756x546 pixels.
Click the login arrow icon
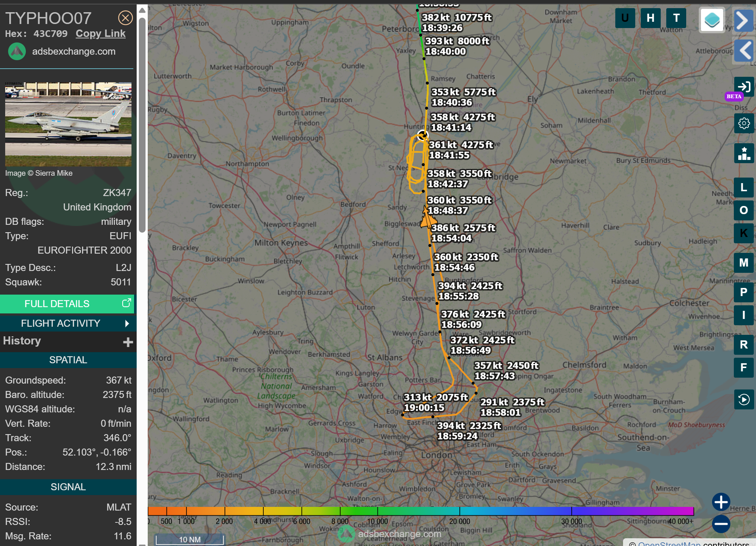click(743, 87)
